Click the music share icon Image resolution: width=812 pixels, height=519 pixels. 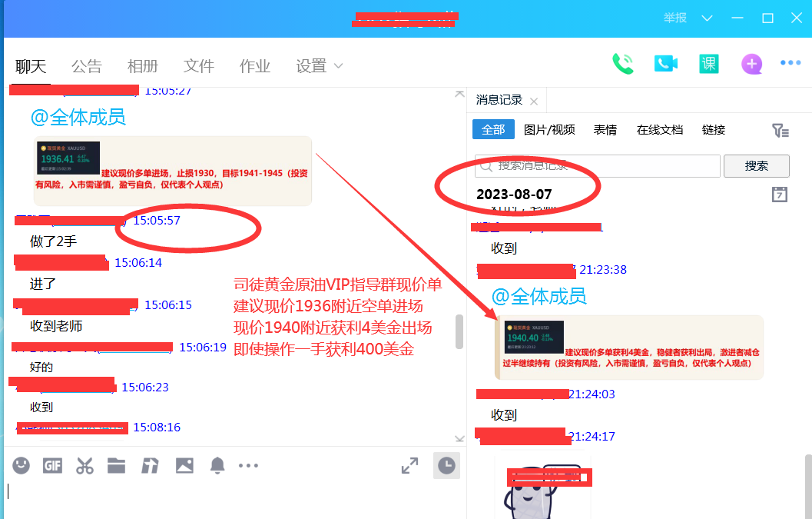pos(150,466)
